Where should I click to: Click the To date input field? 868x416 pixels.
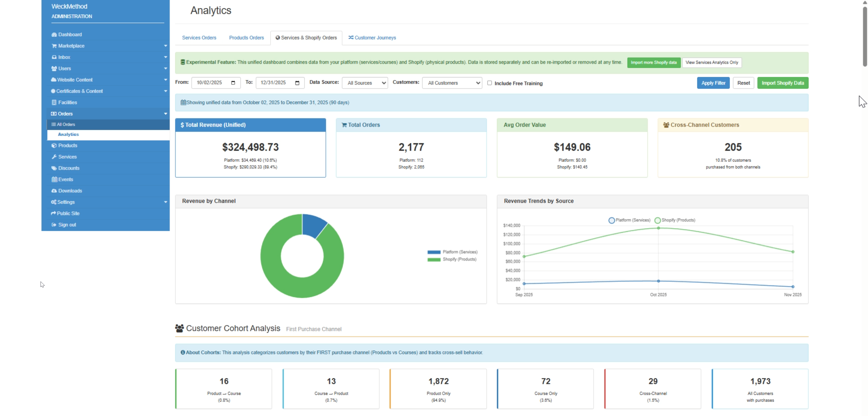coord(275,83)
